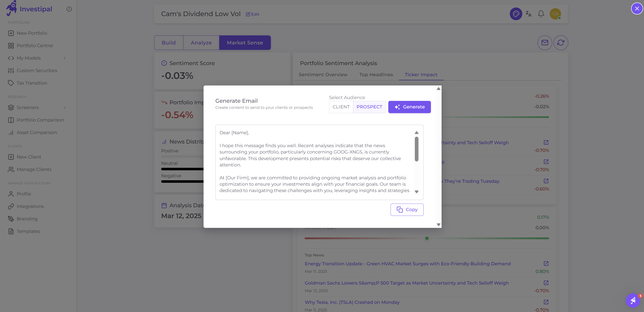
Task: Open the theme palette icon in top bar
Action: (516, 14)
